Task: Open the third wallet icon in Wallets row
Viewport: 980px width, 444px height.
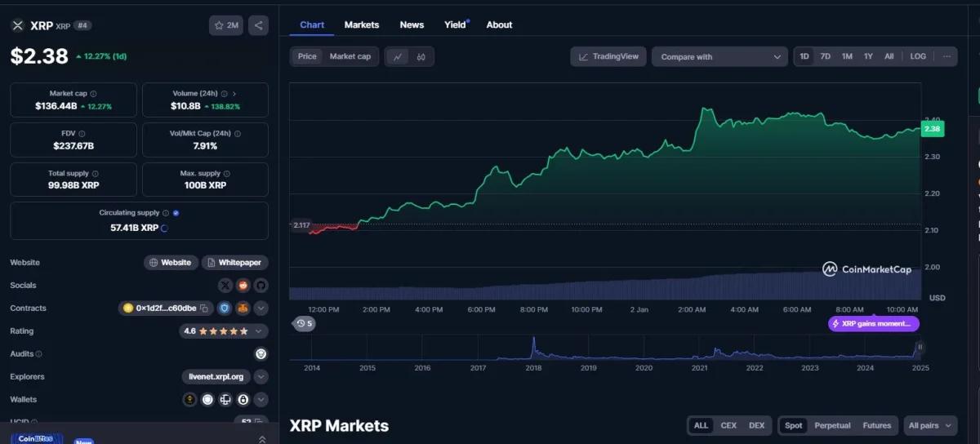Action: point(225,400)
